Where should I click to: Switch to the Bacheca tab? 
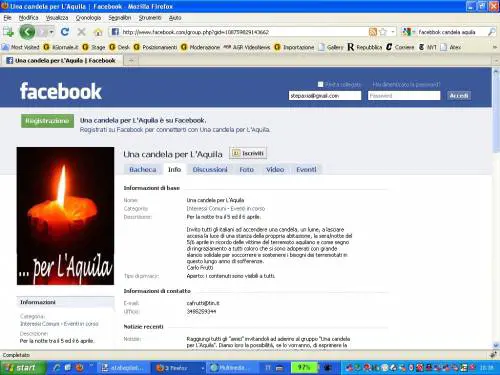pyautogui.click(x=143, y=169)
